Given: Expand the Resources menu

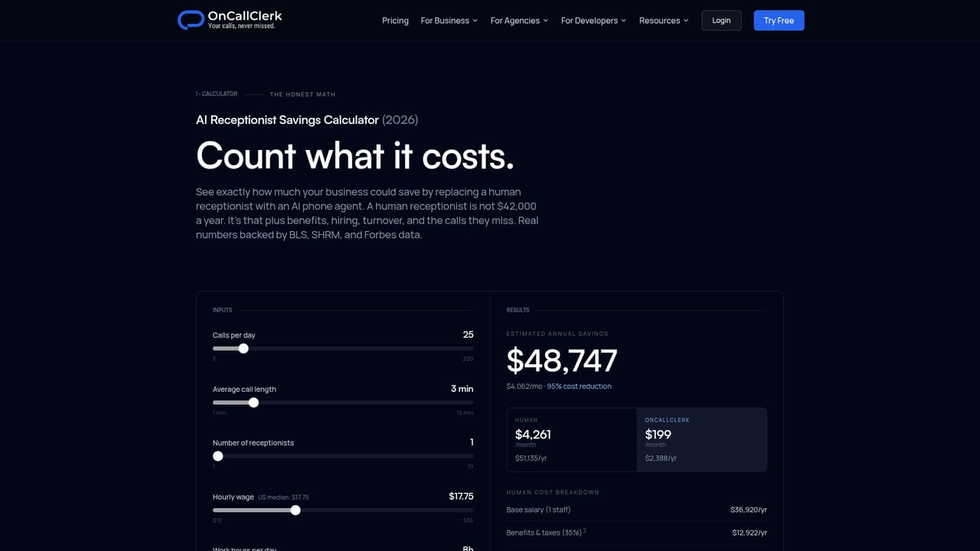Looking at the screenshot, I should pos(664,21).
